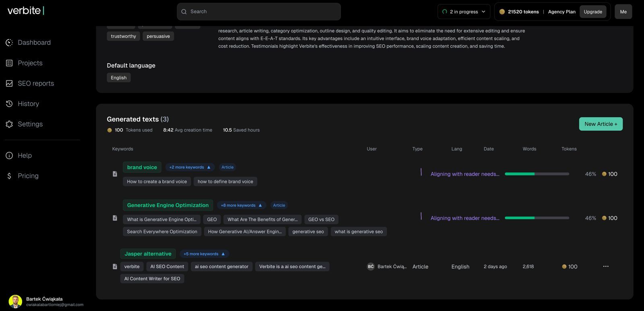Click the Pricing dollar icon
The height and width of the screenshot is (311, 644).
tap(9, 176)
